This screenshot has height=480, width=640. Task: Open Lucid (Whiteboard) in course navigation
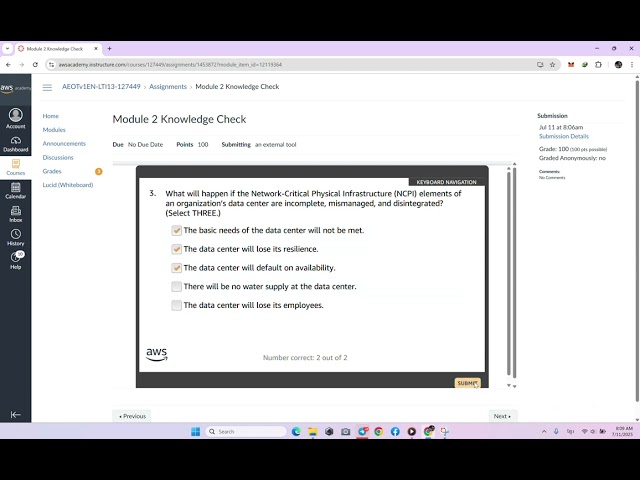[68, 185]
